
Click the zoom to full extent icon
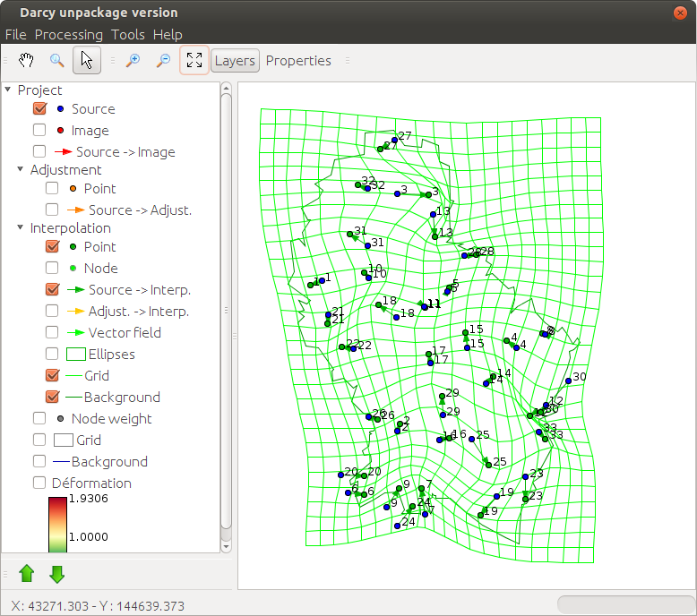194,61
